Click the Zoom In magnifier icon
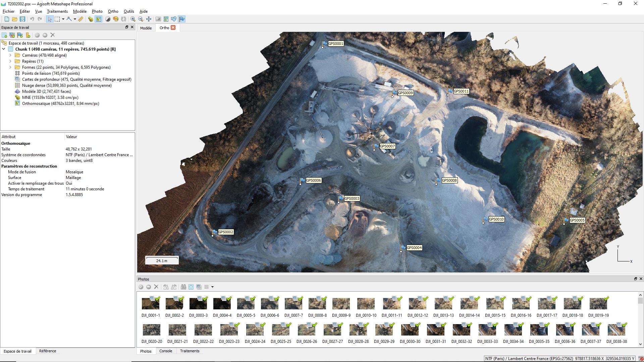 (x=133, y=19)
